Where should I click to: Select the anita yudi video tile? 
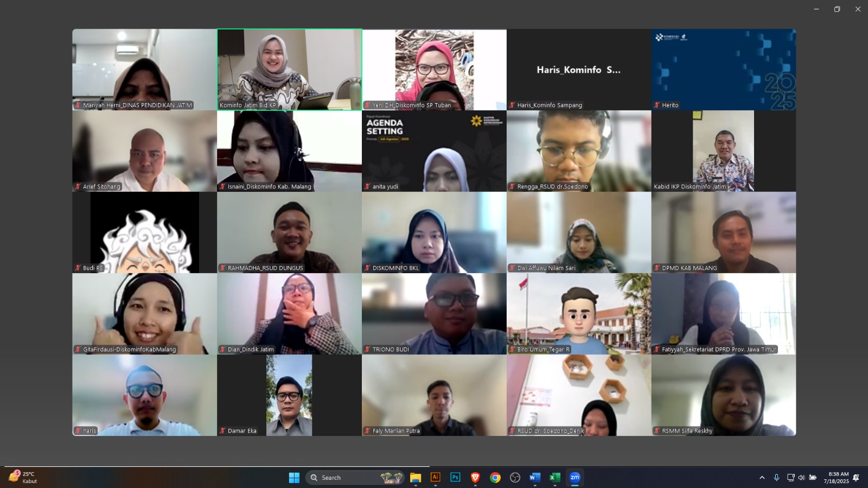[x=434, y=151]
